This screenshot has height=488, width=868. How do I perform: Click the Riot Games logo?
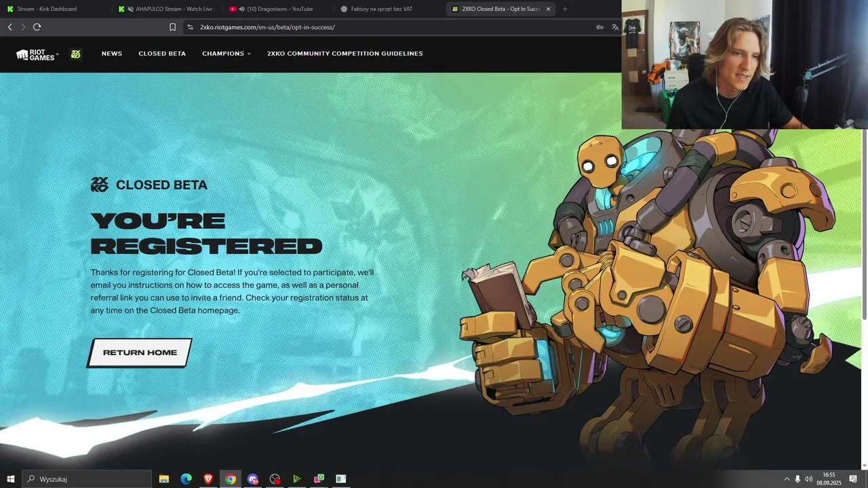[x=35, y=54]
